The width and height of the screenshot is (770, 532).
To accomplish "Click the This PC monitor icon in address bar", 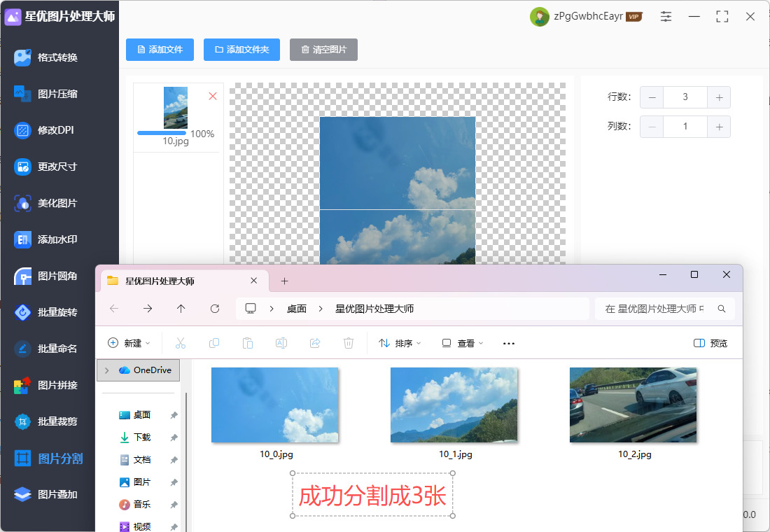I will click(251, 309).
